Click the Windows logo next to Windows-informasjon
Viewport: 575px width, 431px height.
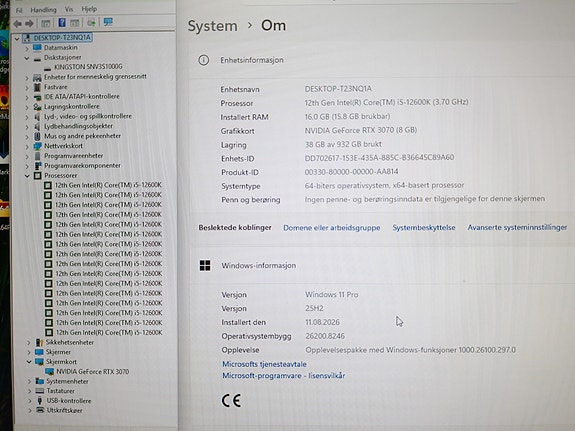(205, 265)
